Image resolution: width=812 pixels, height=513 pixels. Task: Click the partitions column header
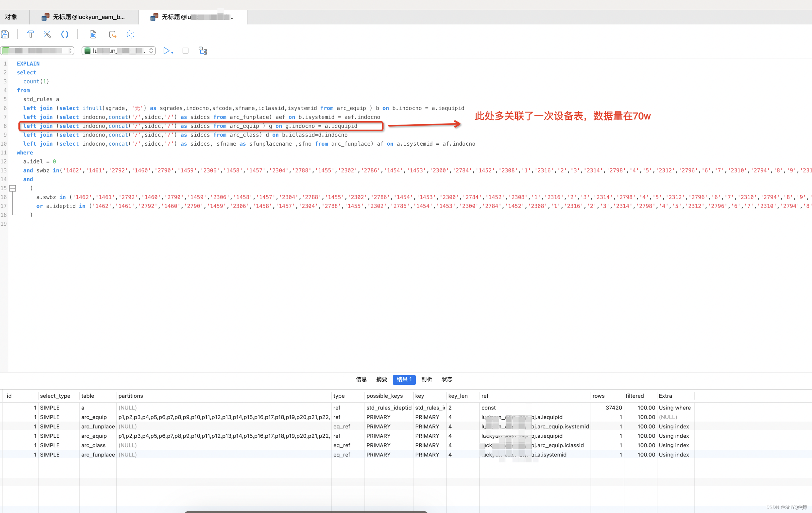pyautogui.click(x=224, y=396)
